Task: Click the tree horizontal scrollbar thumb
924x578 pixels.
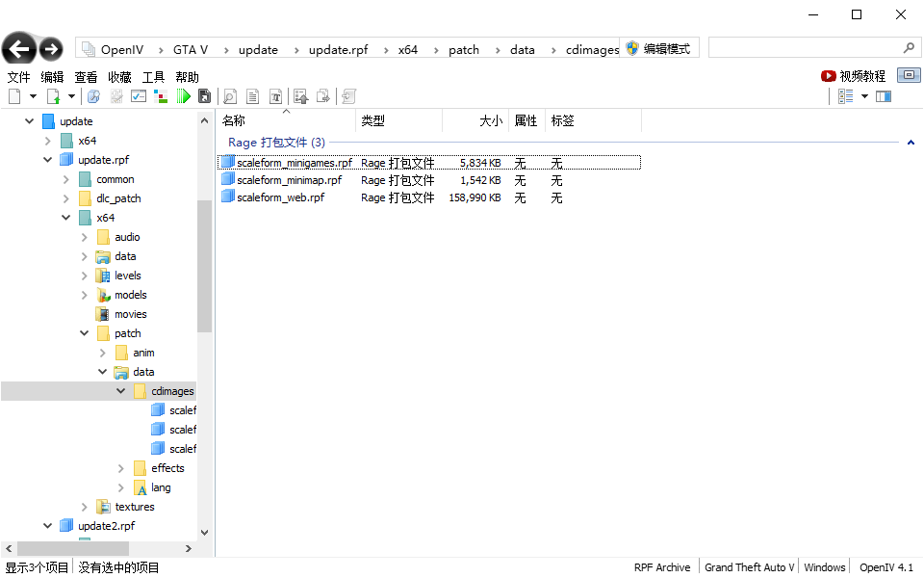Action: [74, 548]
